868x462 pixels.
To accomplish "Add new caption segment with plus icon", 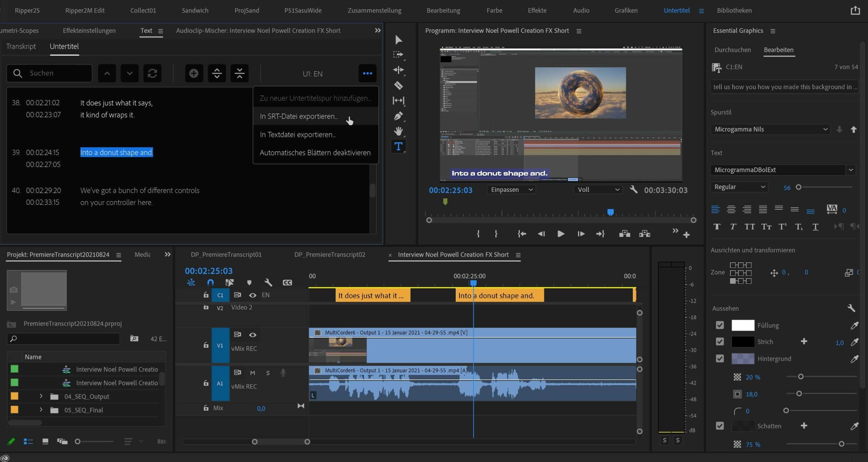I will (x=194, y=73).
